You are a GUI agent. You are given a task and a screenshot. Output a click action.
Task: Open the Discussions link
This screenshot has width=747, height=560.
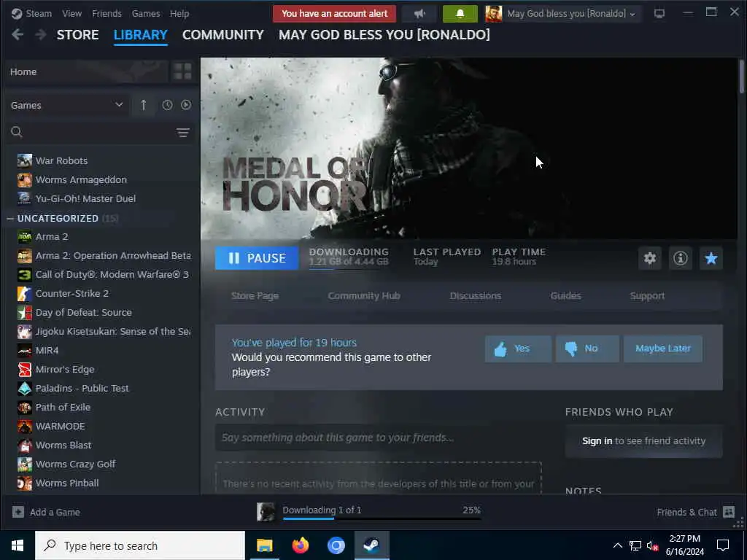pyautogui.click(x=476, y=296)
